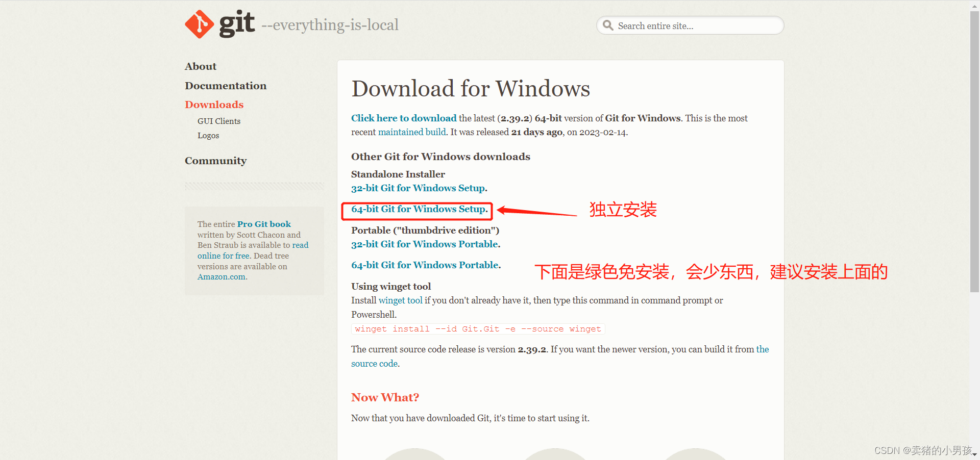Click the magnifier icon in search box
This screenshot has width=980, height=460.
tap(608, 25)
